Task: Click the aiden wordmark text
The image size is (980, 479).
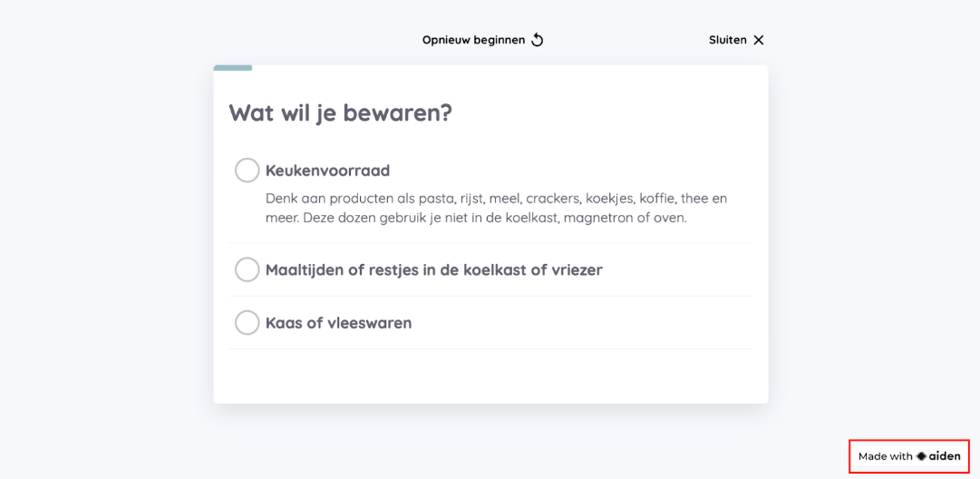Action: [945, 456]
